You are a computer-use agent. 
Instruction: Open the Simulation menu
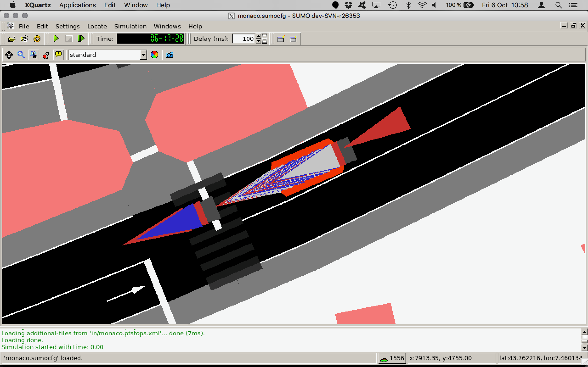click(x=130, y=26)
